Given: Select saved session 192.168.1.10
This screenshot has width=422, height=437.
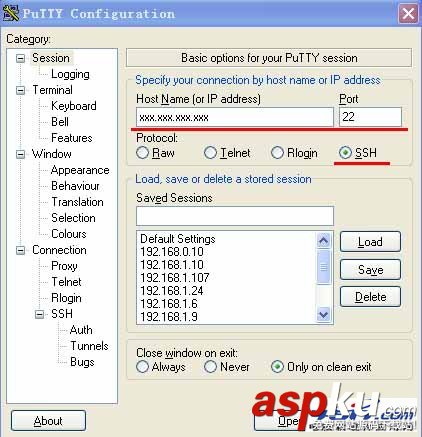Looking at the screenshot, I should pyautogui.click(x=172, y=265).
